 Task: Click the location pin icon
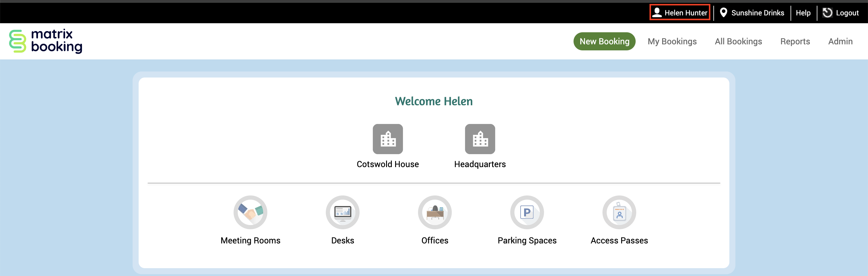tap(723, 12)
